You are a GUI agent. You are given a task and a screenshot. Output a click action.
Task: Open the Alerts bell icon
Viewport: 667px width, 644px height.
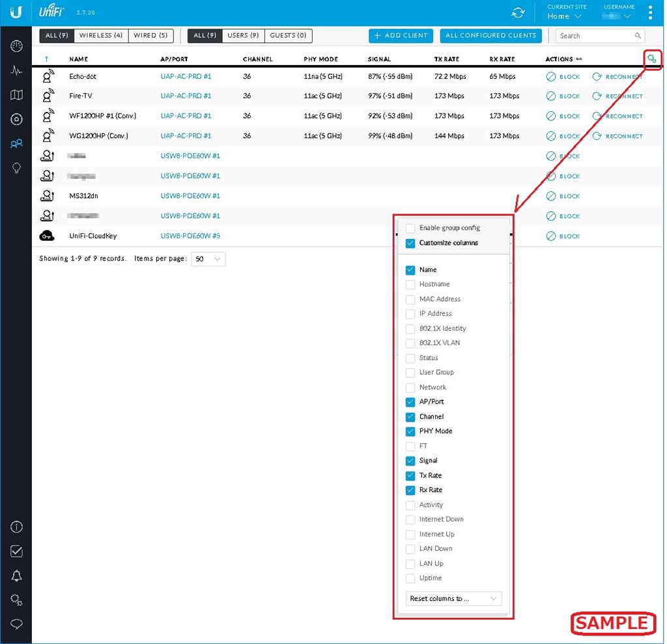click(x=16, y=576)
